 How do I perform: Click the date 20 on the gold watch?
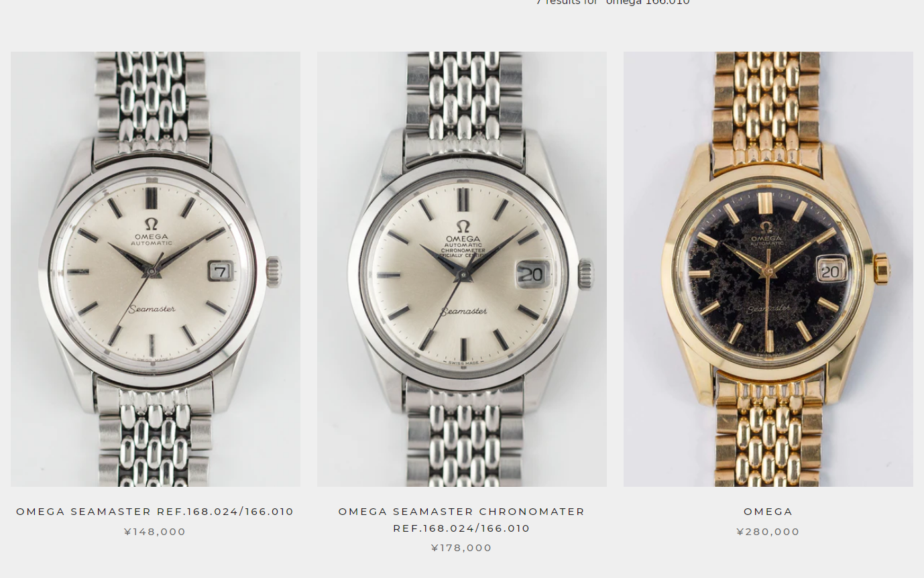[830, 271]
